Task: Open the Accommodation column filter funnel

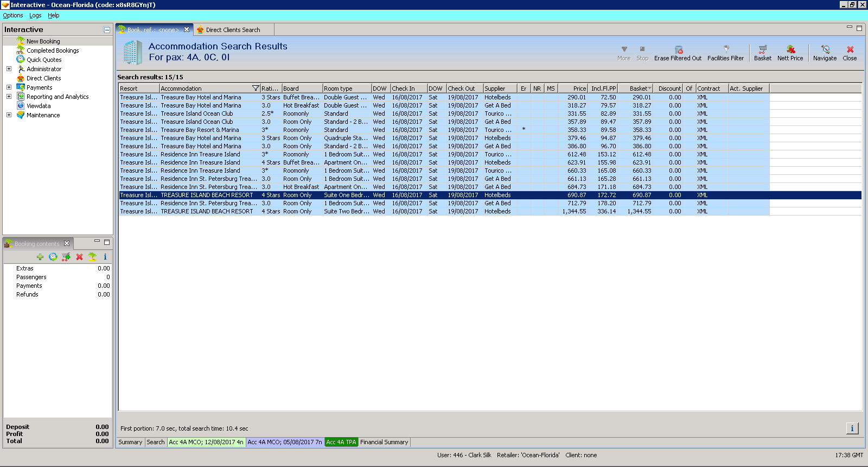Action: click(256, 89)
